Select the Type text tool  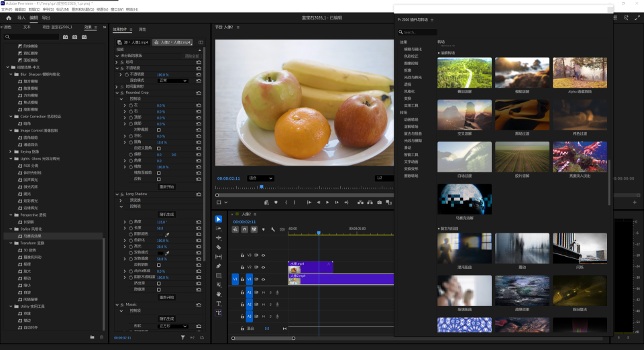(x=219, y=303)
